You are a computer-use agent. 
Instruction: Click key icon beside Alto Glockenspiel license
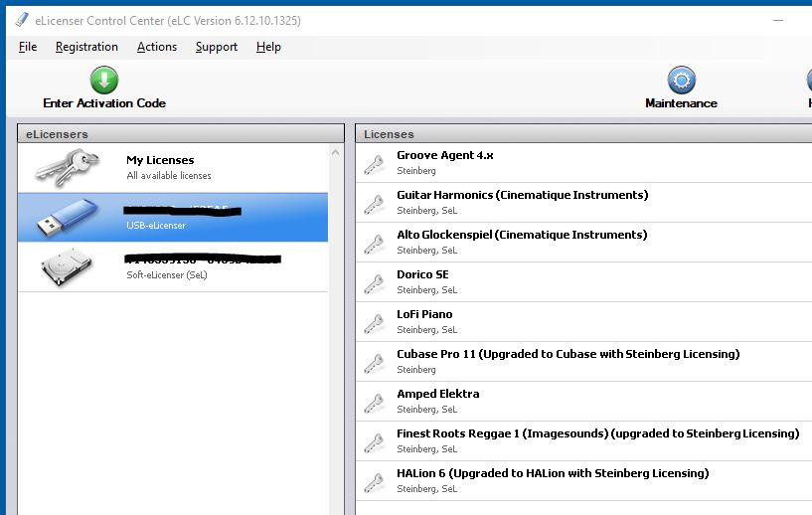pyautogui.click(x=374, y=244)
